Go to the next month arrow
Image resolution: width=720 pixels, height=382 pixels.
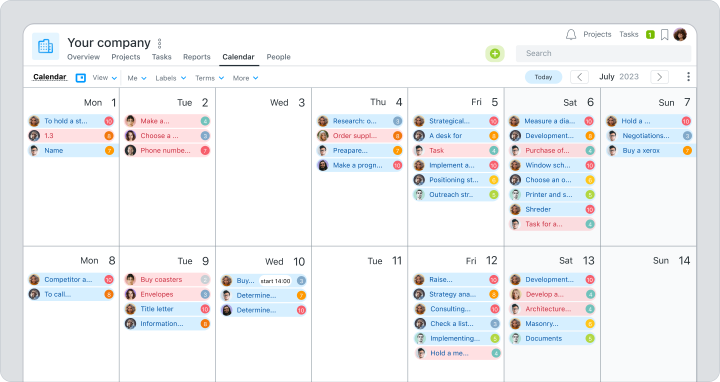click(x=659, y=77)
